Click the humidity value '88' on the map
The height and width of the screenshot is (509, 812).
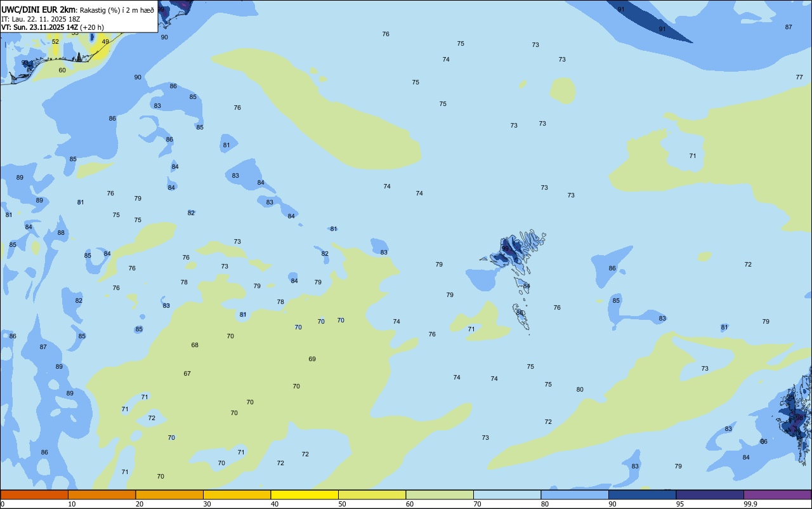click(61, 233)
